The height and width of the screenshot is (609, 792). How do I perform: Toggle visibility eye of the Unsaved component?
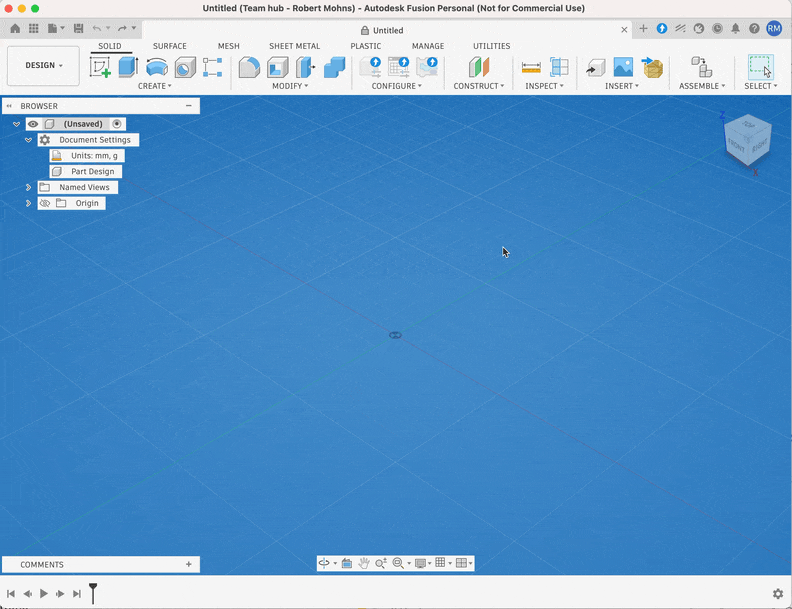coord(33,124)
